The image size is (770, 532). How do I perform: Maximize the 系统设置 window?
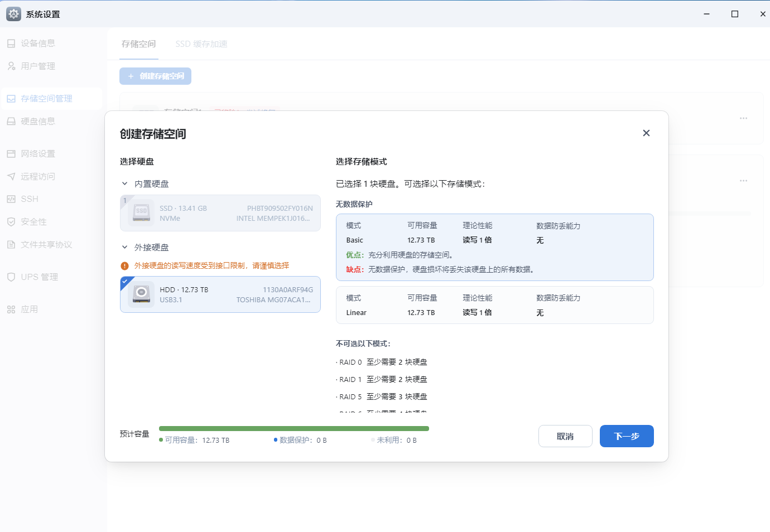(x=735, y=14)
